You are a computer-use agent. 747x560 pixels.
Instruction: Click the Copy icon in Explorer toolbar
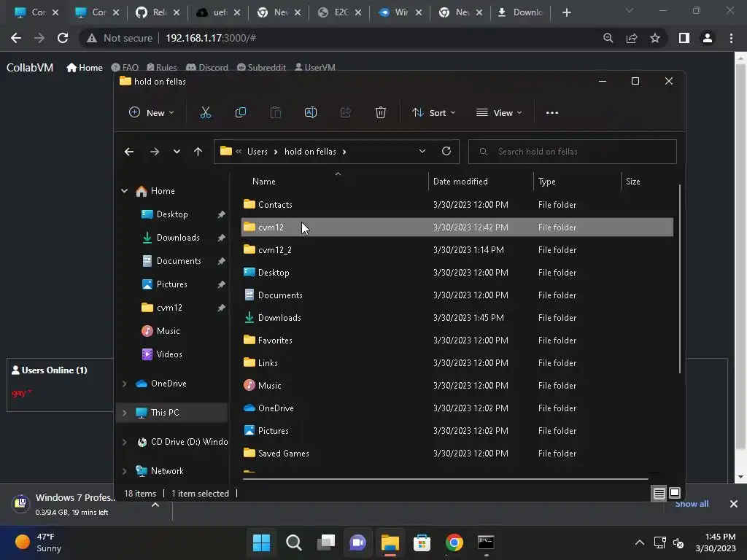[241, 113]
